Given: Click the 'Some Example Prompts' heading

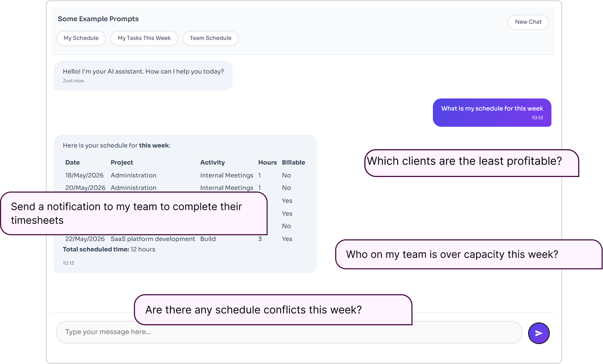Looking at the screenshot, I should [98, 19].
